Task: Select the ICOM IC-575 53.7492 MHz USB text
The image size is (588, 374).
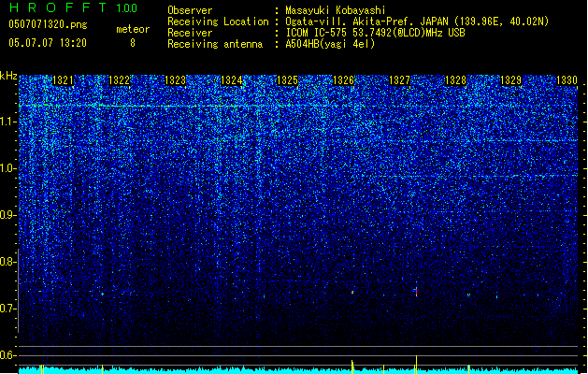Action: point(376,33)
